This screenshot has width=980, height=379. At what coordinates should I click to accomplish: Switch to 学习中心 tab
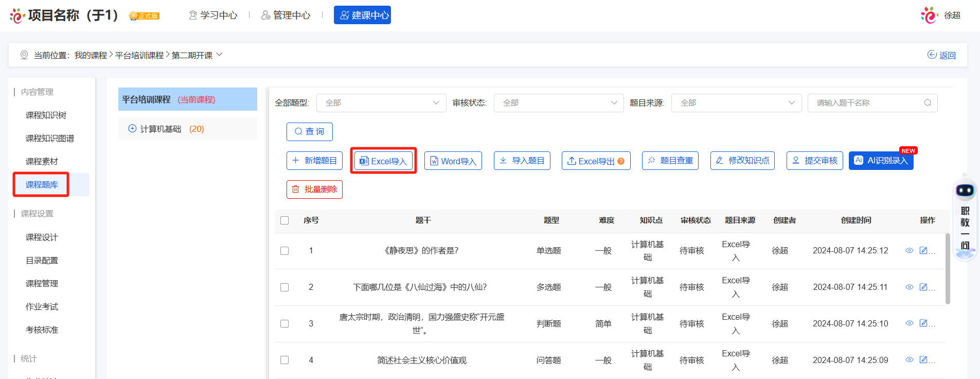click(x=213, y=15)
